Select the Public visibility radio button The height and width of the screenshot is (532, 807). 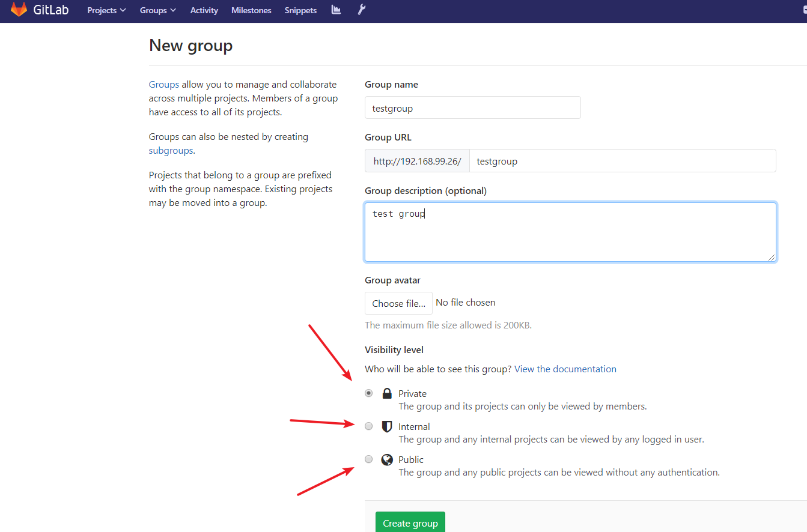368,459
